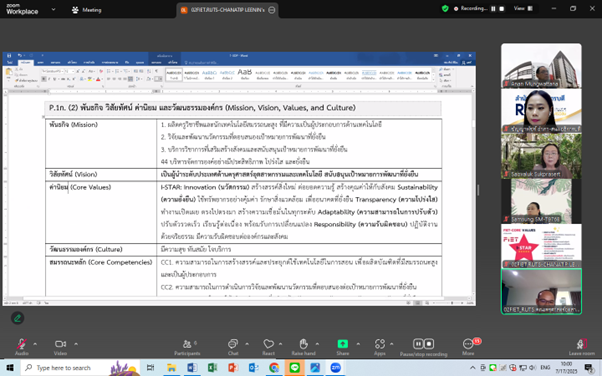Expand audio options arrow beside Audio
The height and width of the screenshot is (376, 602).
[35, 344]
